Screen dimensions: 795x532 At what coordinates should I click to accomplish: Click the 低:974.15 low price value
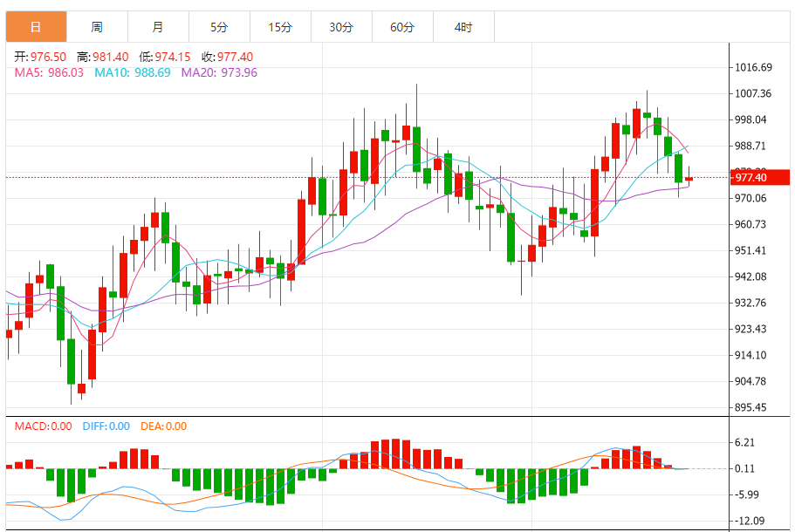(x=165, y=57)
